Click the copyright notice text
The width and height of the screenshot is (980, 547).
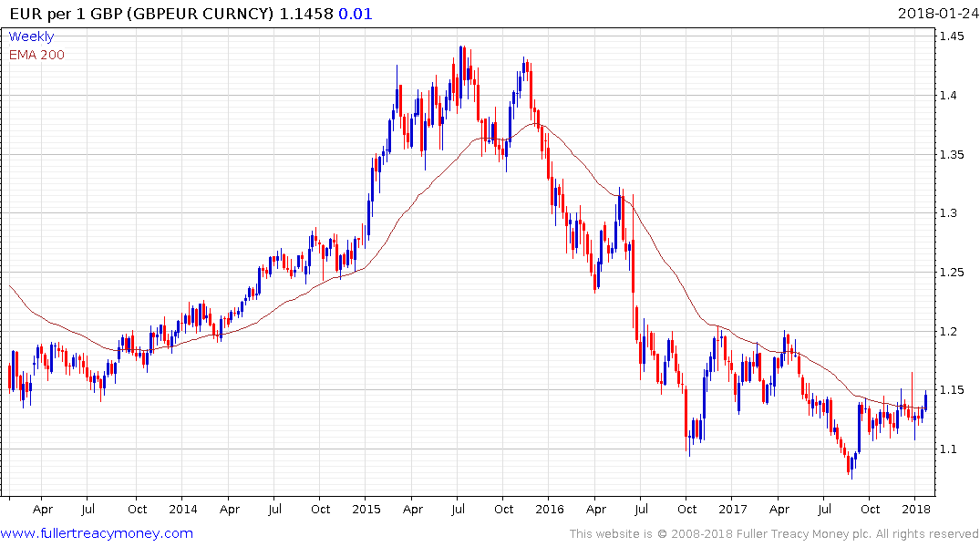pos(774,534)
